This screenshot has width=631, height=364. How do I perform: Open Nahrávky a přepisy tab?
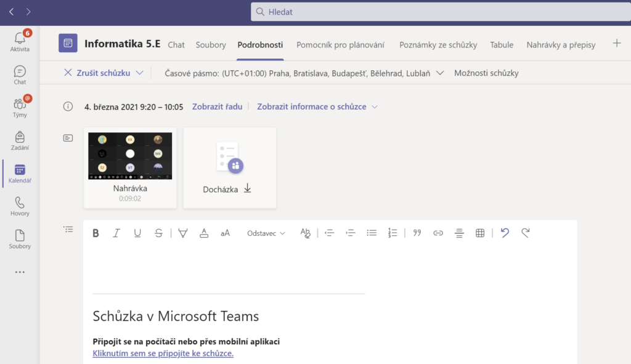561,44
